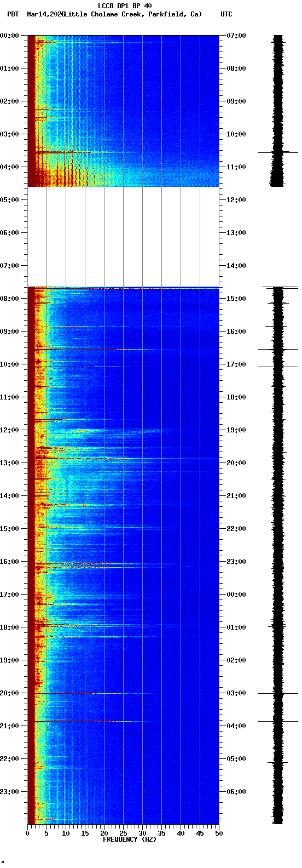Click the 'FREQUENCY (HZ)' axis label

(130, 840)
